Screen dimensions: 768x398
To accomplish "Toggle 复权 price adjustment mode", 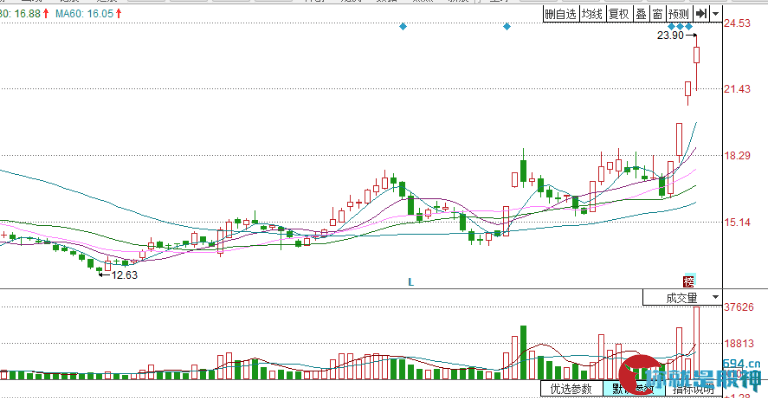I will click(x=619, y=14).
